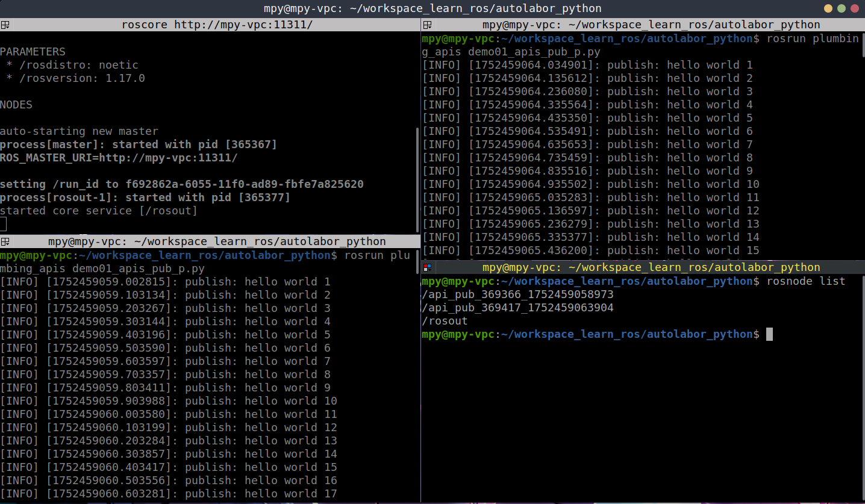Open the red group icon of the rosnode list pane

[x=427, y=267]
